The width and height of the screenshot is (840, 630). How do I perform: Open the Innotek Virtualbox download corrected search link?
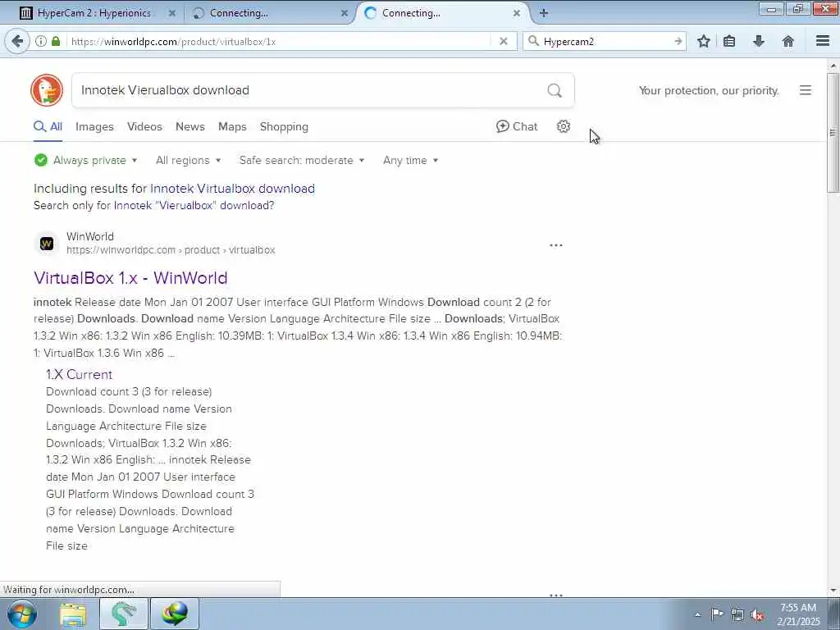(x=232, y=189)
